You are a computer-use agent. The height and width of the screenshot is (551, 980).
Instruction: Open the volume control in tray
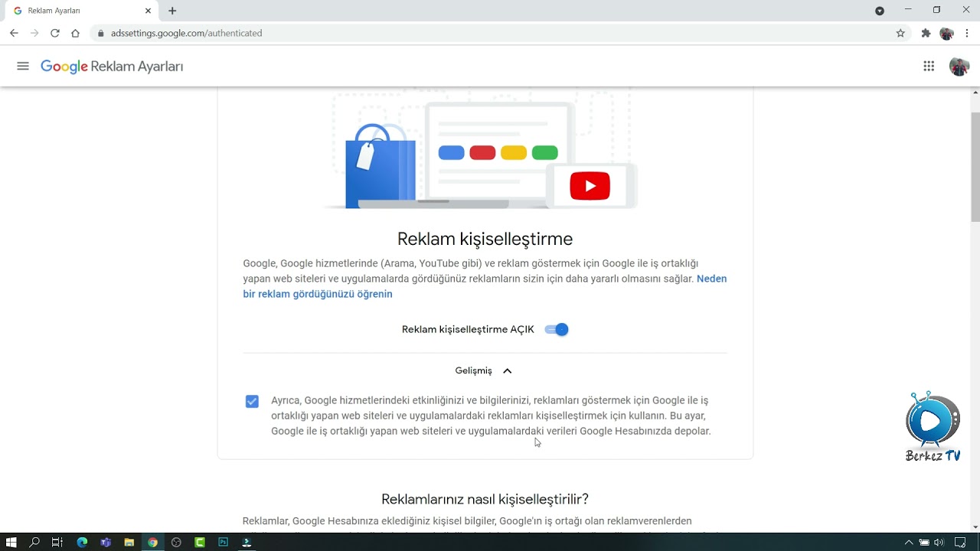pyautogui.click(x=939, y=543)
